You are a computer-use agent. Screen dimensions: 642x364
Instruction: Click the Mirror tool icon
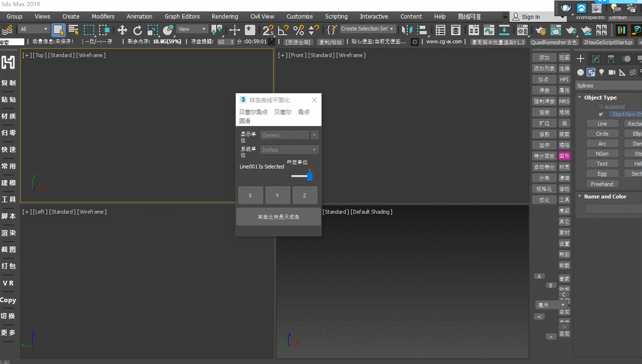pyautogui.click(x=407, y=30)
